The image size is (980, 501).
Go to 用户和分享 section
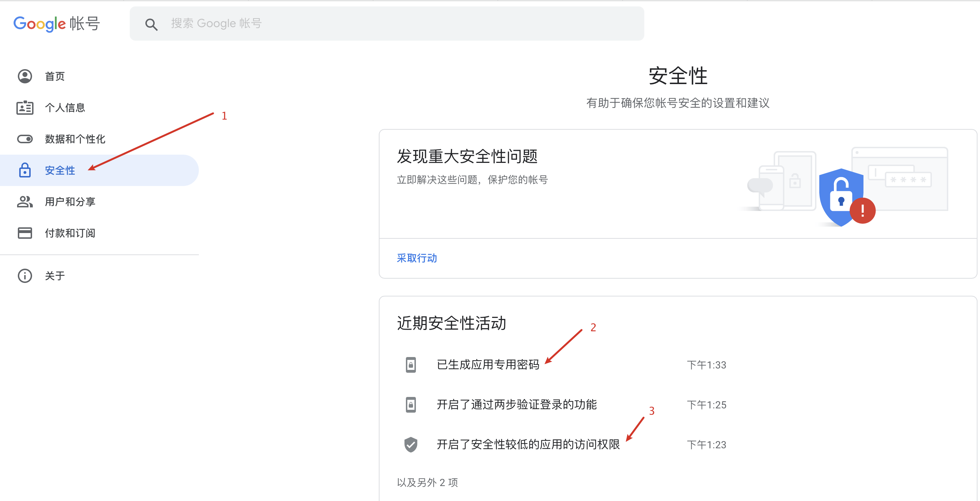click(70, 202)
